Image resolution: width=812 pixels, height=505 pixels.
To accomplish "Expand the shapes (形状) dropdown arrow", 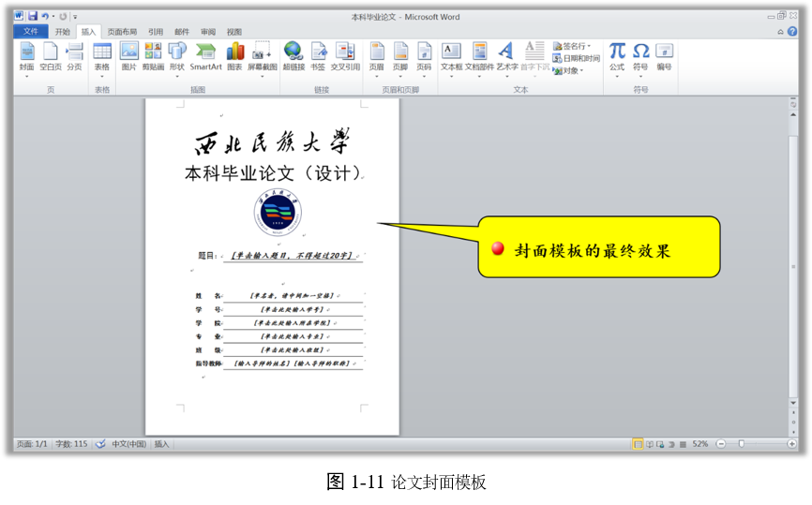I will coord(177,76).
